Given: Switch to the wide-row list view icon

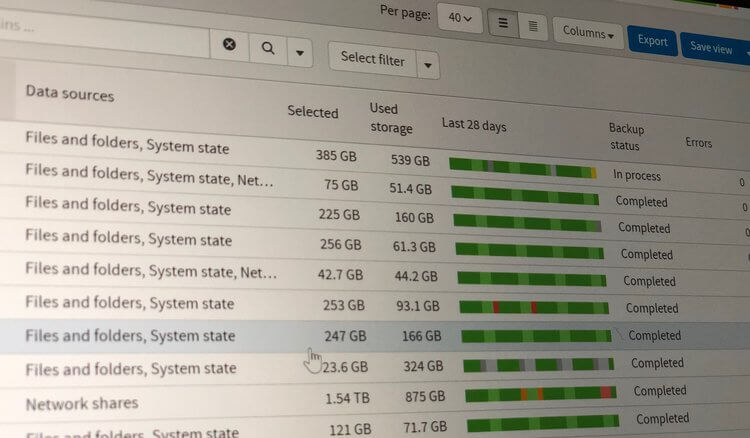Looking at the screenshot, I should (x=503, y=22).
